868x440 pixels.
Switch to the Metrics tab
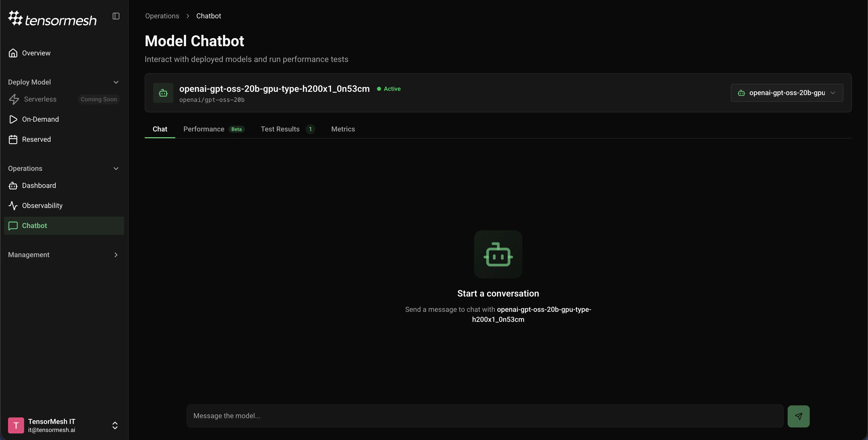tap(343, 129)
